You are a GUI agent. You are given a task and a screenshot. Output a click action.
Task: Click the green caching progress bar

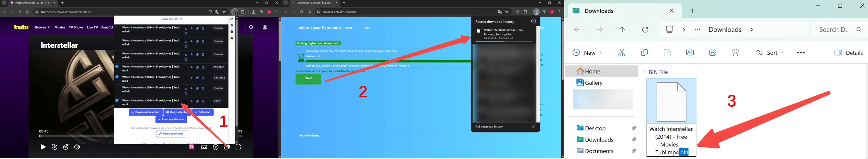tap(388, 61)
